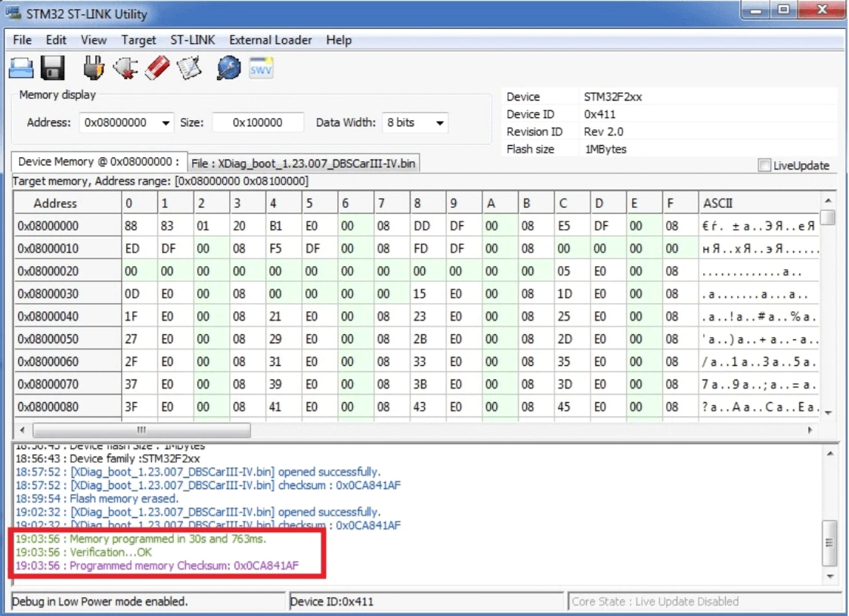Click log line 'Programmed memory Checksum: 0x0CA841AF'
The image size is (849, 616).
click(x=157, y=566)
